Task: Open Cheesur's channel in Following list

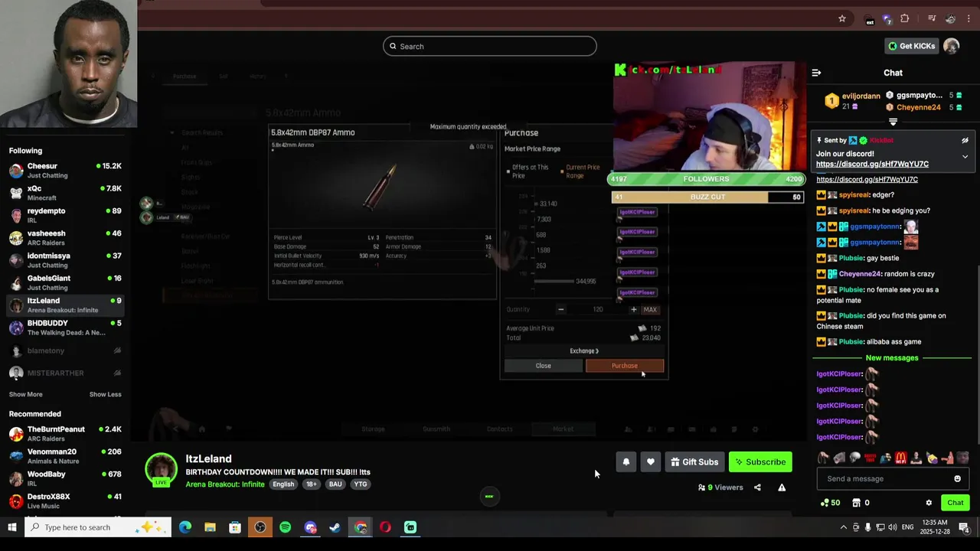Action: [65, 170]
